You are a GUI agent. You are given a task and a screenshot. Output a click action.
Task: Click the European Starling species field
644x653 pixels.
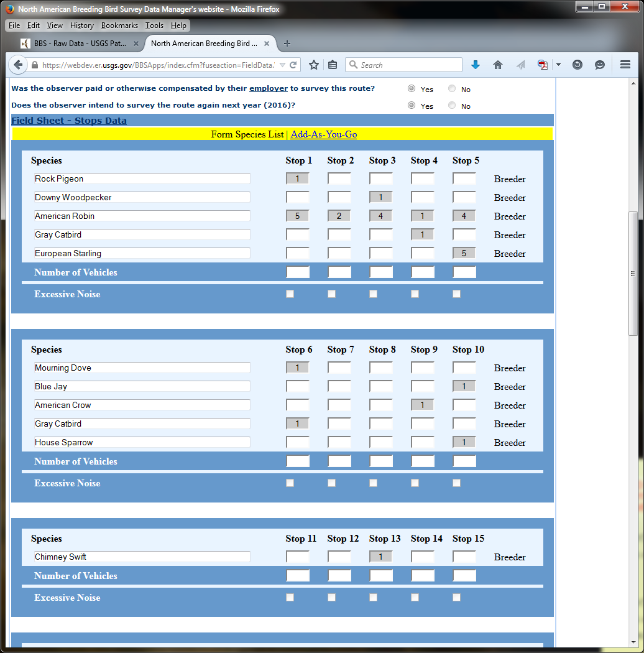(142, 253)
